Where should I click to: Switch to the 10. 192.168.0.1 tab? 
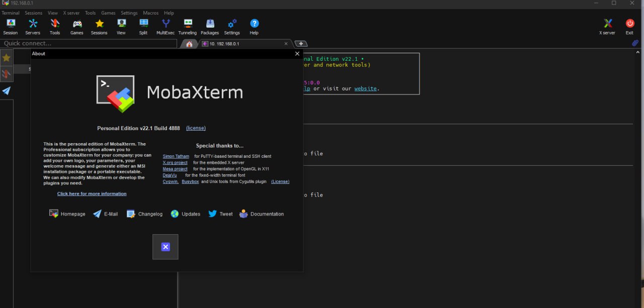click(246, 44)
